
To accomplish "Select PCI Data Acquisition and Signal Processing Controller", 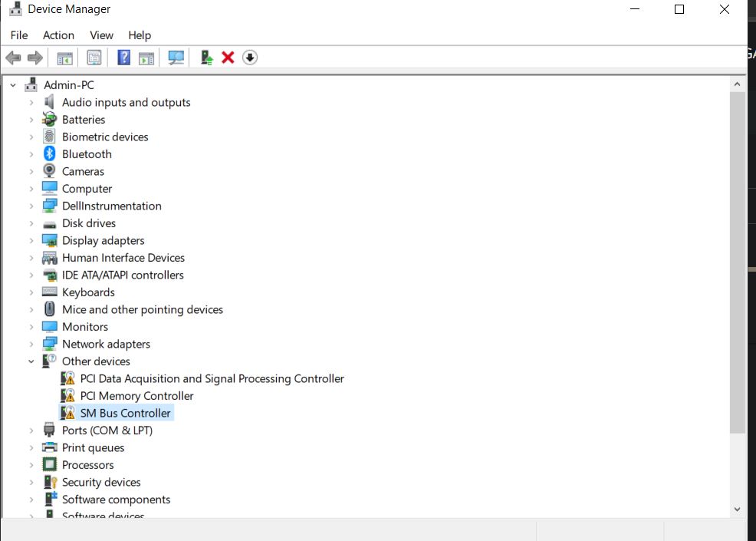I will point(212,378).
